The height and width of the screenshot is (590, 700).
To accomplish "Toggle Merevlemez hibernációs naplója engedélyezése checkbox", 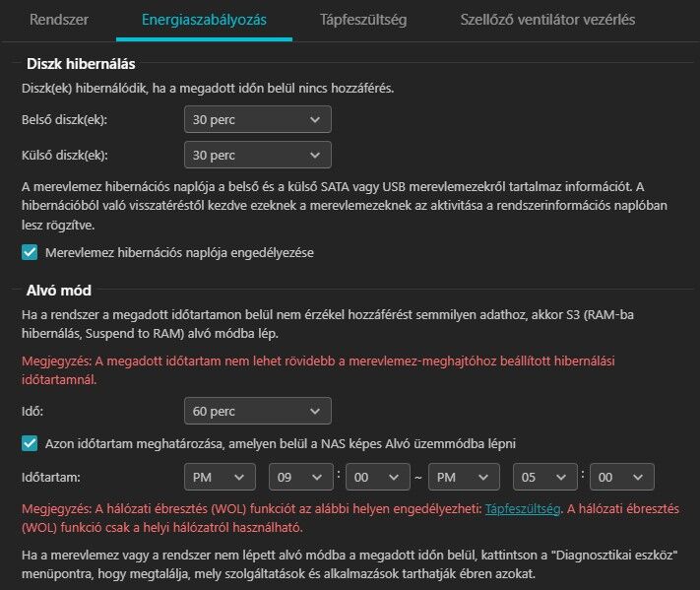I will 30,252.
